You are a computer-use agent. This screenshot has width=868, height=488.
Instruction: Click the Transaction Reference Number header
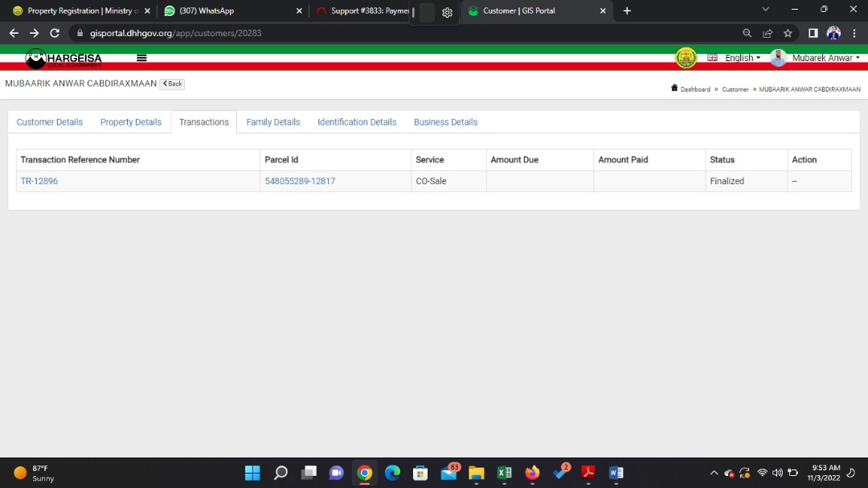pos(138,159)
